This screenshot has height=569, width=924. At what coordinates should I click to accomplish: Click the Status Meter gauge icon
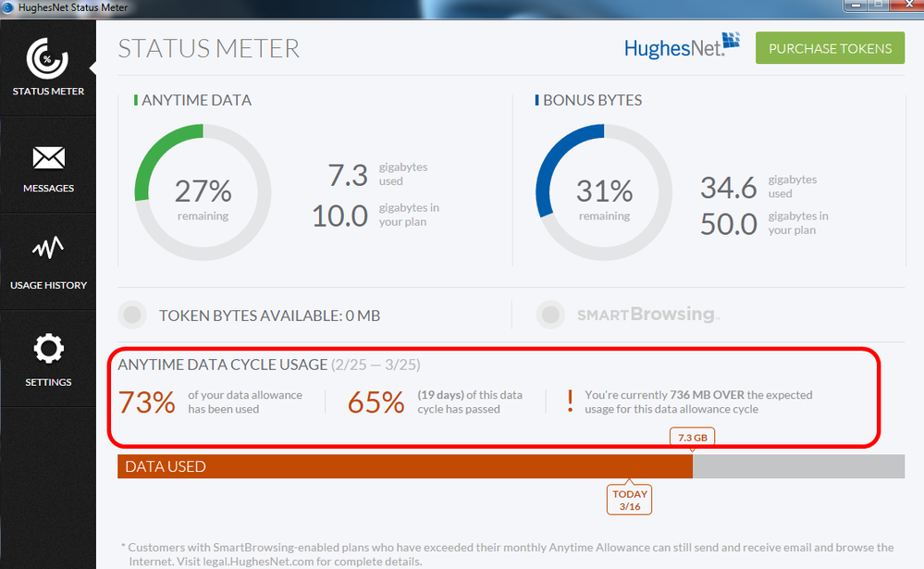pos(48,58)
